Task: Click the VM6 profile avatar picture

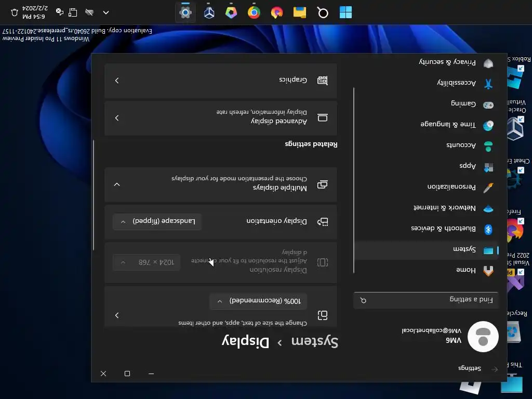Action: (483, 336)
